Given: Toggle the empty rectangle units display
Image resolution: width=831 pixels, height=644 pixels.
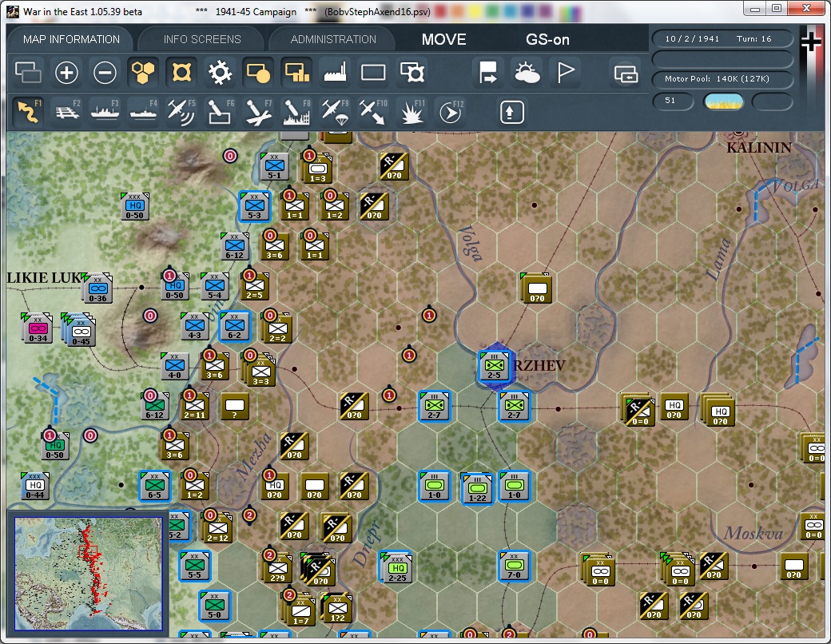Looking at the screenshot, I should tap(373, 72).
